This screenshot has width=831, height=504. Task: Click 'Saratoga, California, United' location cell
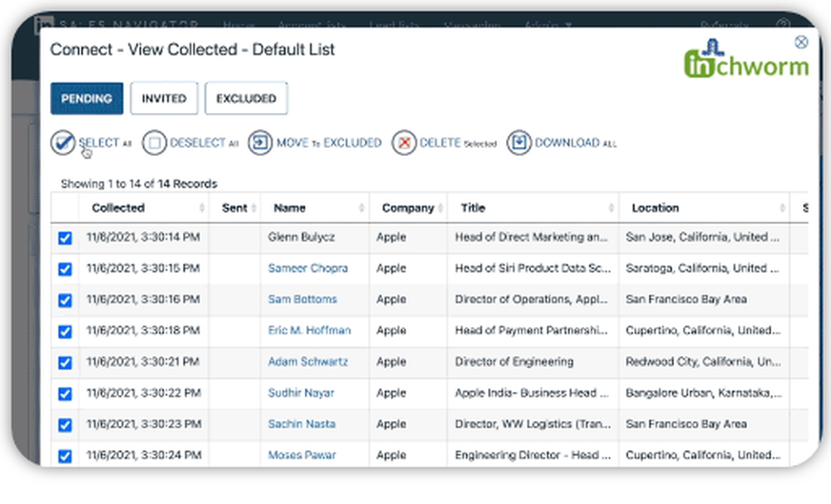[x=703, y=268]
